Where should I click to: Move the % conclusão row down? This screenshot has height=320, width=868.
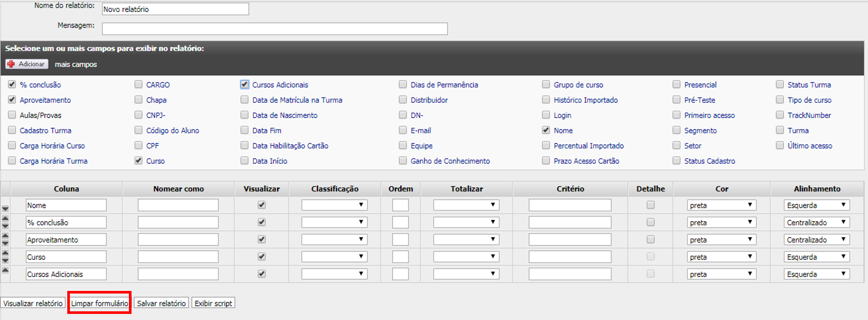point(5,226)
